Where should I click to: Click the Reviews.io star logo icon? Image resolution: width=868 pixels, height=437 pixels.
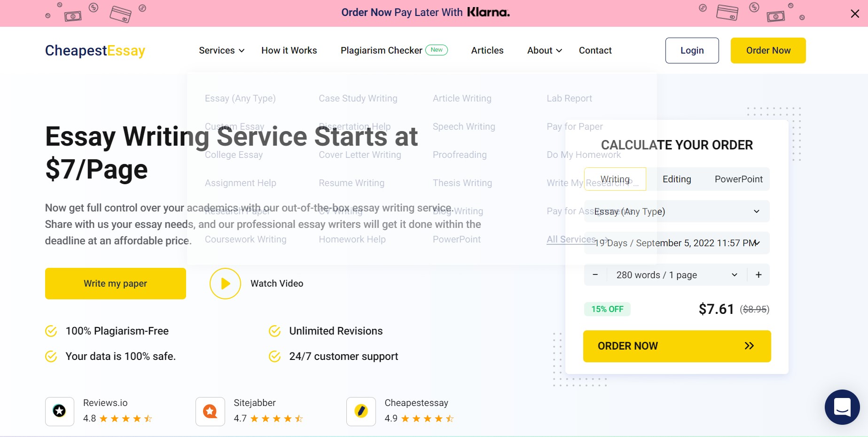tap(60, 411)
